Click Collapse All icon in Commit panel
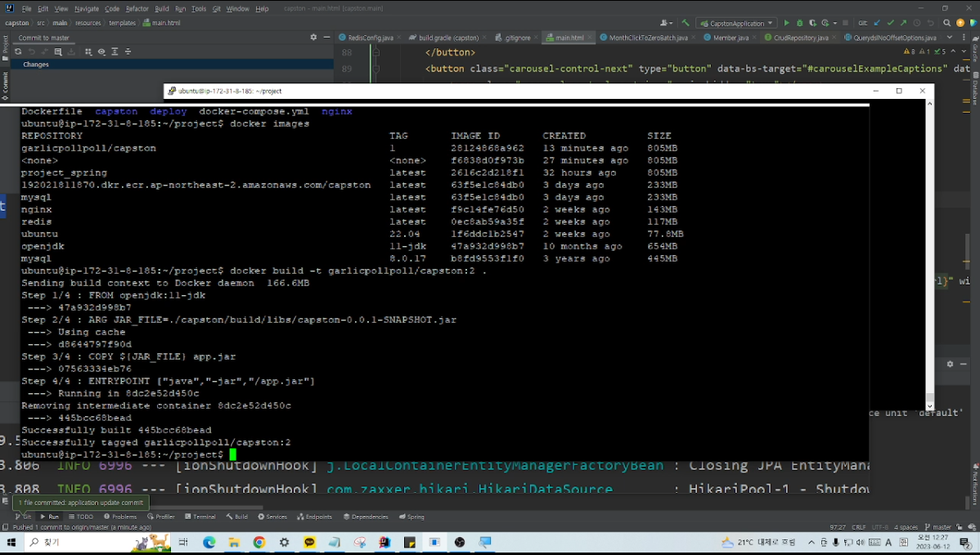The image size is (980, 555). click(x=128, y=51)
